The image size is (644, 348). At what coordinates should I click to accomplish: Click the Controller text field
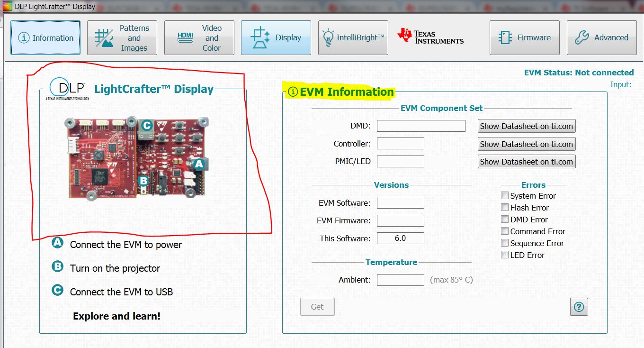click(x=401, y=144)
